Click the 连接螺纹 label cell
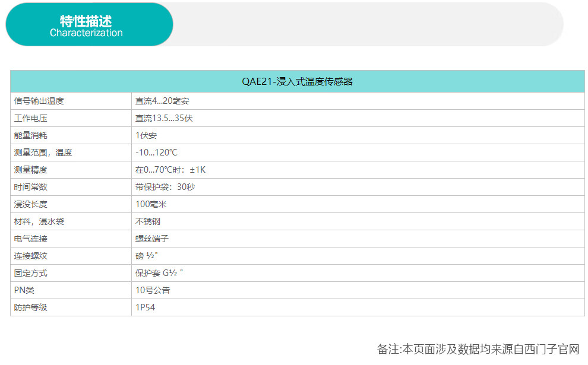This screenshot has height=365, width=588. pyautogui.click(x=71, y=256)
